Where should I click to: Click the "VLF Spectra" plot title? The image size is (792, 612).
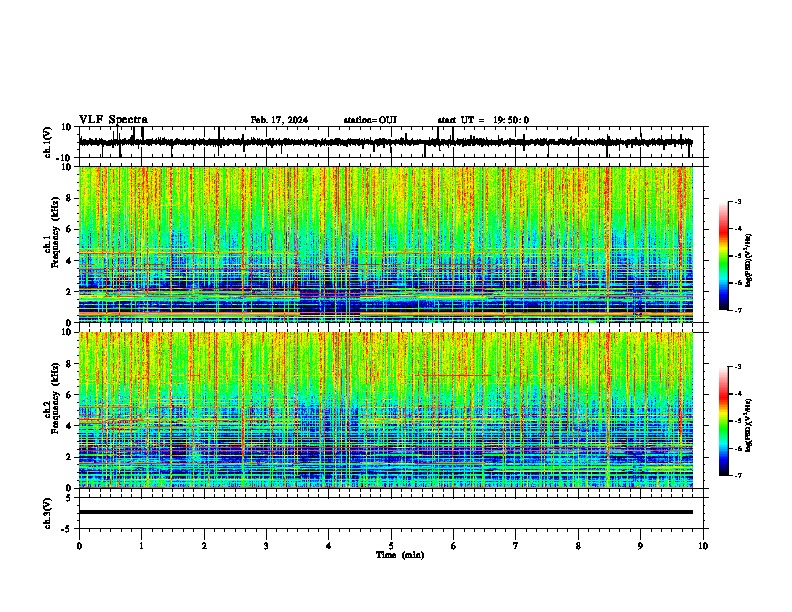pos(113,120)
